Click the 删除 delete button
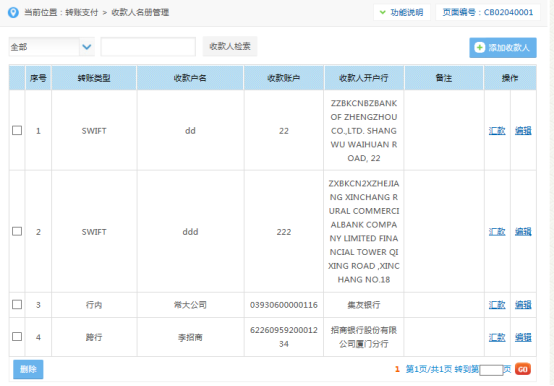This screenshot has height=386, width=554. pyautogui.click(x=28, y=369)
